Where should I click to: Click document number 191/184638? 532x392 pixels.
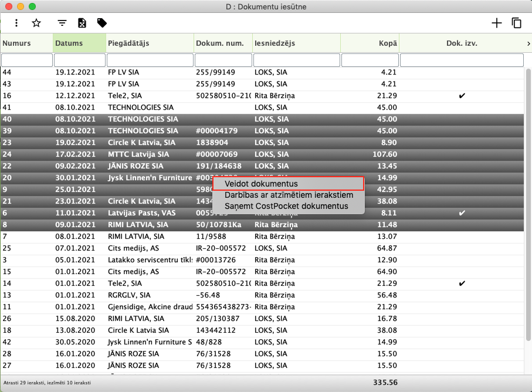click(x=219, y=166)
